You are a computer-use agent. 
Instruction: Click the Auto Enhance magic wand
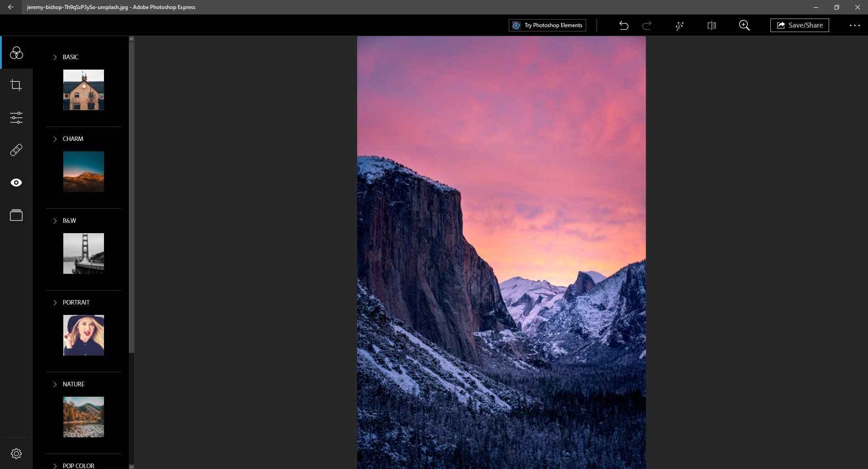679,26
